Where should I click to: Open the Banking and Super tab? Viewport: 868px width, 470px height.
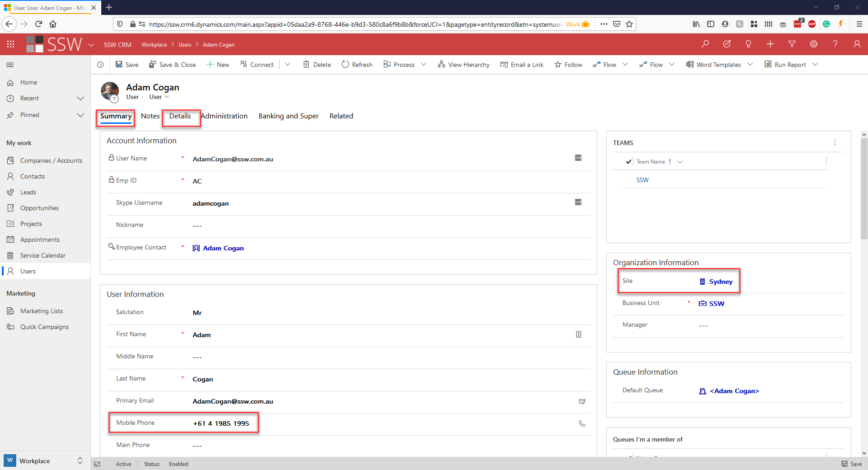pyautogui.click(x=288, y=116)
